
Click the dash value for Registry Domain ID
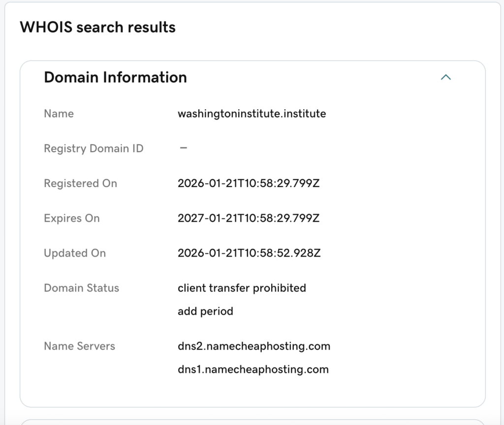183,148
